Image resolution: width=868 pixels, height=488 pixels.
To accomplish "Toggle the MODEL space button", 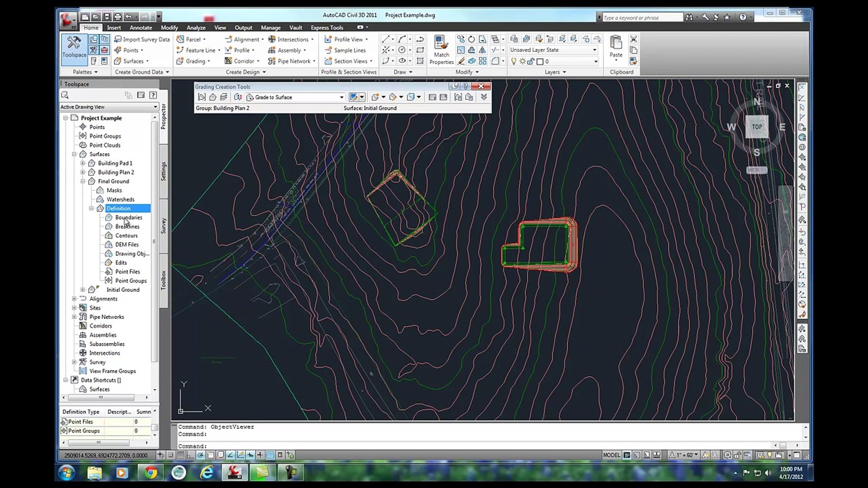I will click(611, 455).
